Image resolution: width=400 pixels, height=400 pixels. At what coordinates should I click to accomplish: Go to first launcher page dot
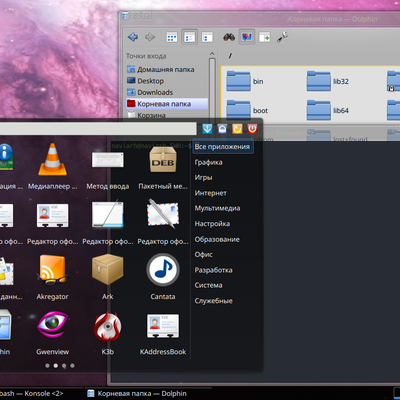[x=47, y=366]
